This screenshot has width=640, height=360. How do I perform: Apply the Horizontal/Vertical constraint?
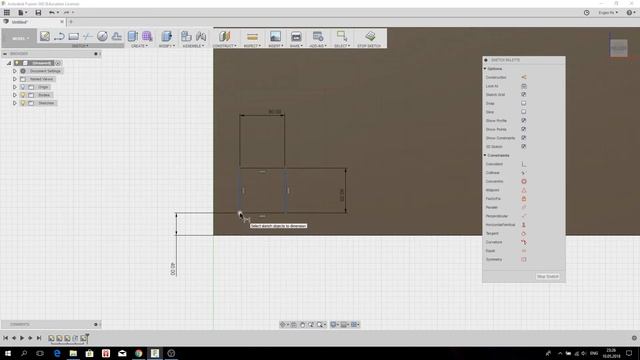pos(524,225)
